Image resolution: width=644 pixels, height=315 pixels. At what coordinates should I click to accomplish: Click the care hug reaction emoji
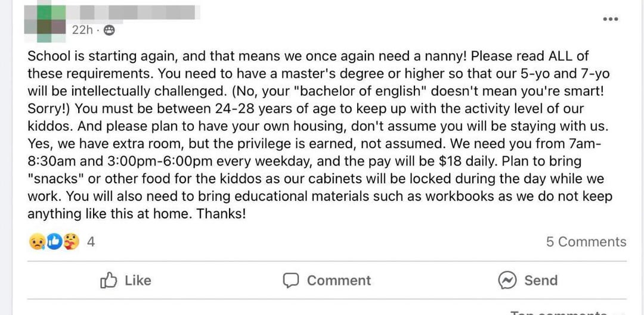click(x=72, y=242)
